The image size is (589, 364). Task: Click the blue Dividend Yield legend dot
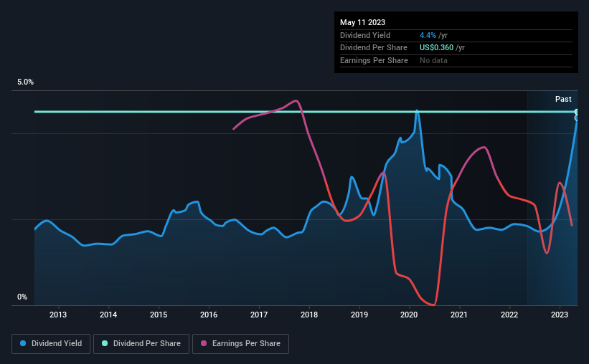coord(23,343)
